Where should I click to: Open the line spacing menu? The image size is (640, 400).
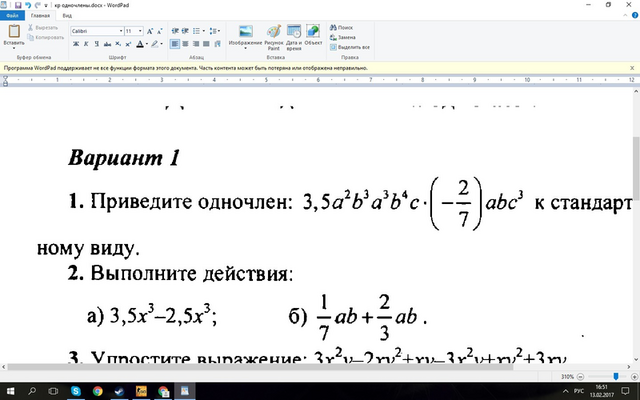pos(214,31)
